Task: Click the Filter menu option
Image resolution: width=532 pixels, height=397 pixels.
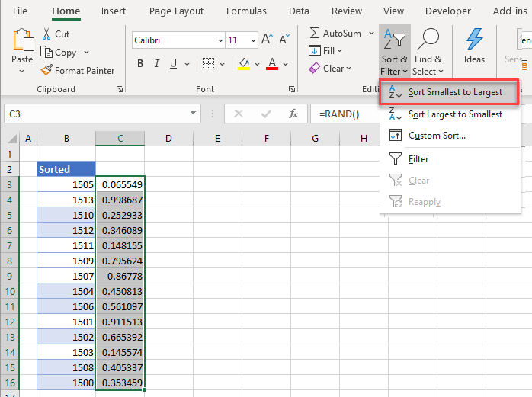Action: pos(418,159)
